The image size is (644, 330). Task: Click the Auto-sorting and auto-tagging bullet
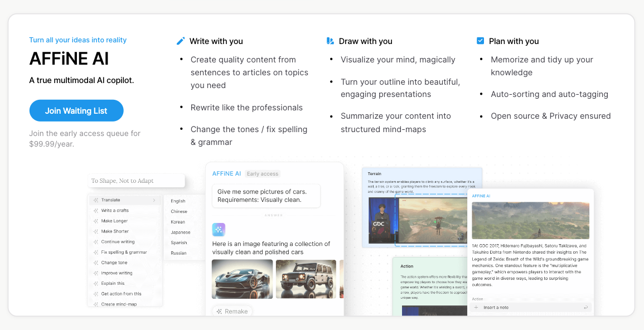[550, 94]
